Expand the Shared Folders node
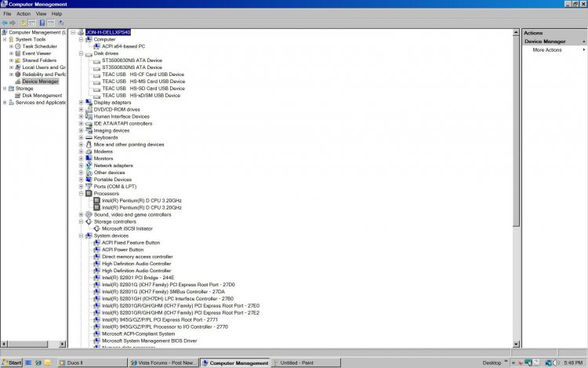 (11, 60)
